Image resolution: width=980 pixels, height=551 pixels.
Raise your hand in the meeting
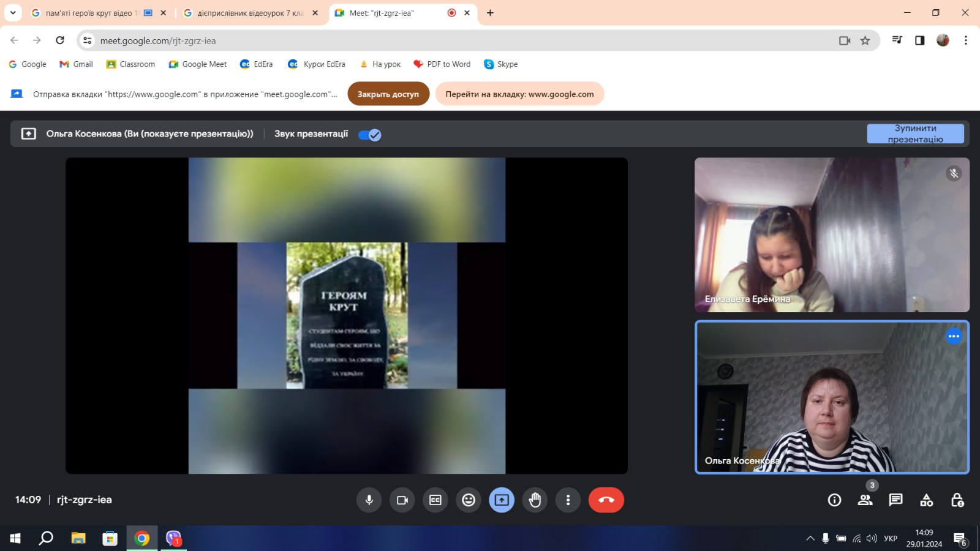[x=535, y=500]
